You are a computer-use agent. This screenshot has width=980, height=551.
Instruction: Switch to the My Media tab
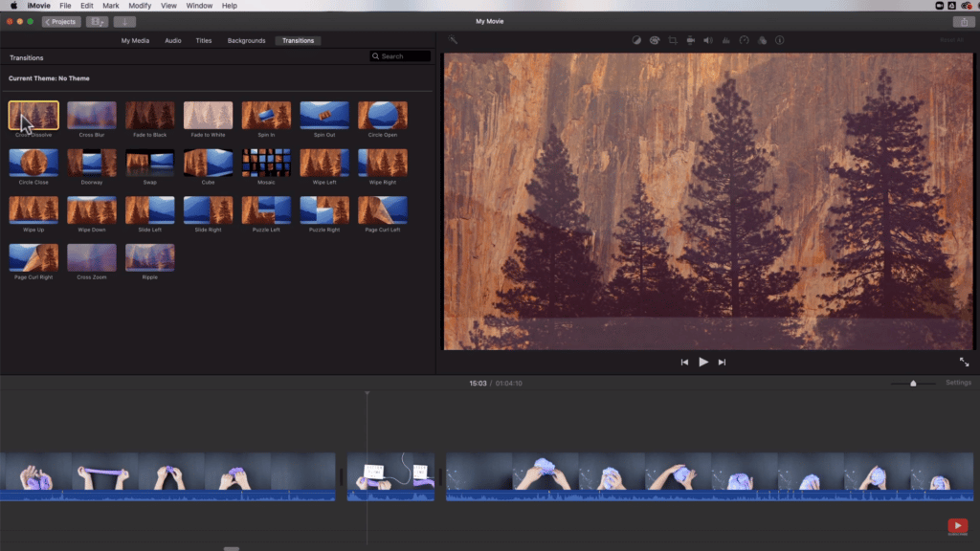pos(135,41)
